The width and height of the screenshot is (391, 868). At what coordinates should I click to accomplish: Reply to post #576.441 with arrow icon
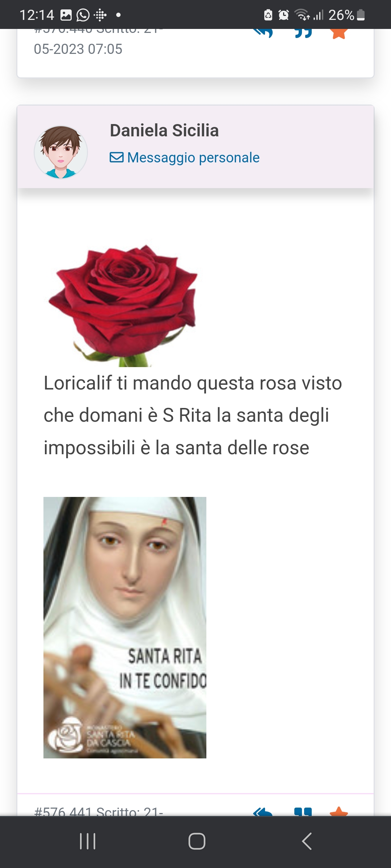[x=263, y=812]
